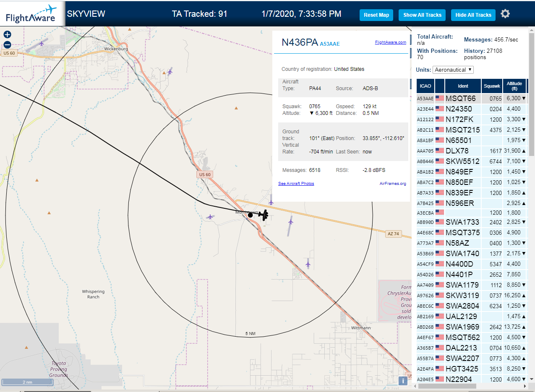Select the N839EF row

tap(472, 193)
